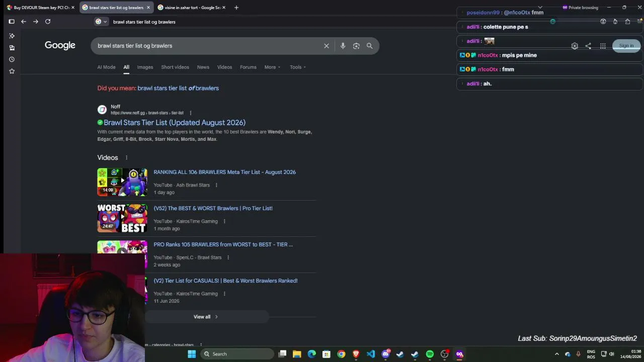The width and height of the screenshot is (644, 362).
Task: Open Discord from the taskbar
Action: coord(386,354)
